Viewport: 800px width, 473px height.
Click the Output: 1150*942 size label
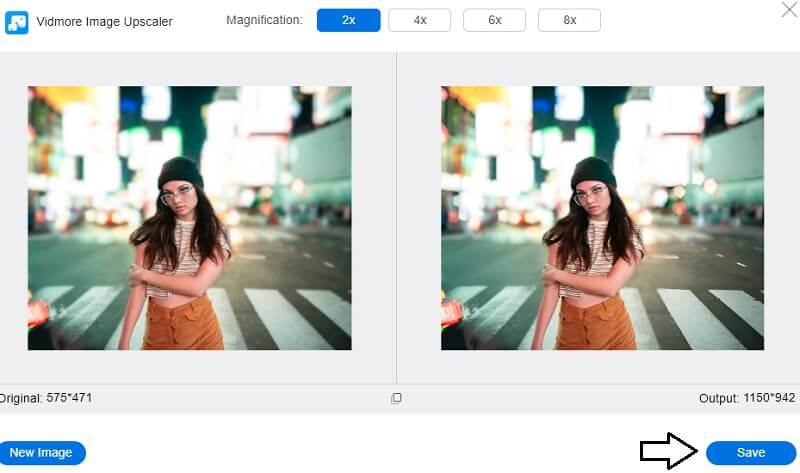(747, 398)
